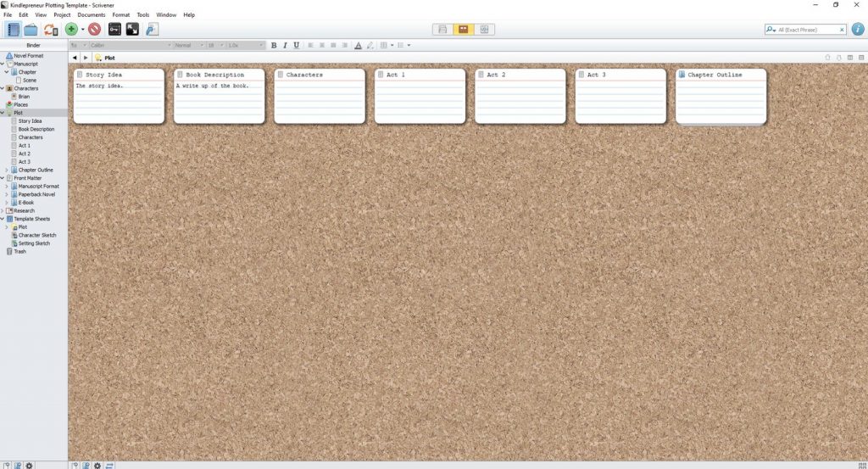The height and width of the screenshot is (469, 868).
Task: Enter full-screen composition mode icon
Action: point(132,30)
